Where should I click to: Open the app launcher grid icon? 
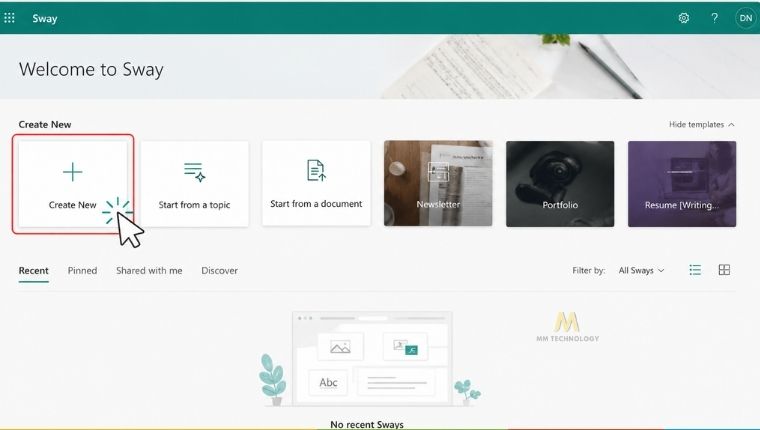point(9,18)
